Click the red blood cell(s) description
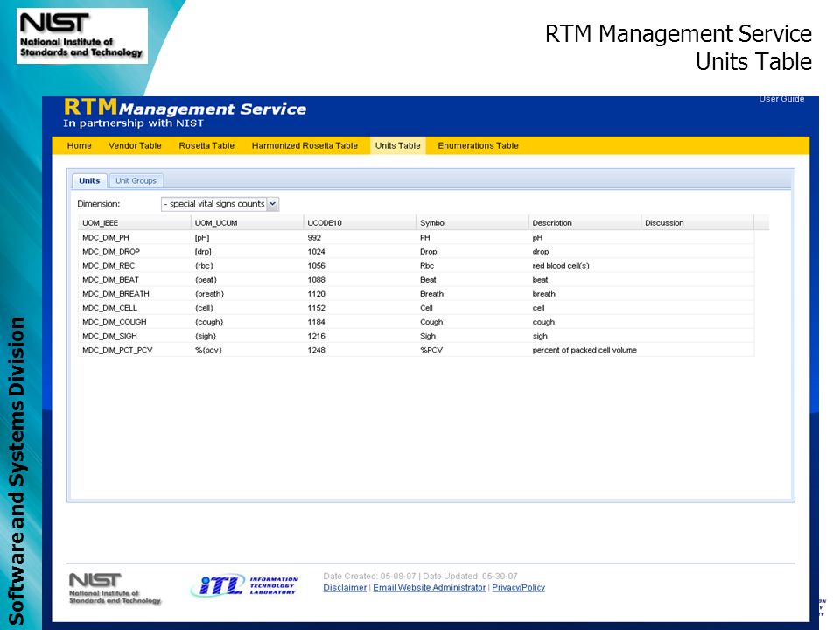The image size is (840, 630). coord(561,266)
